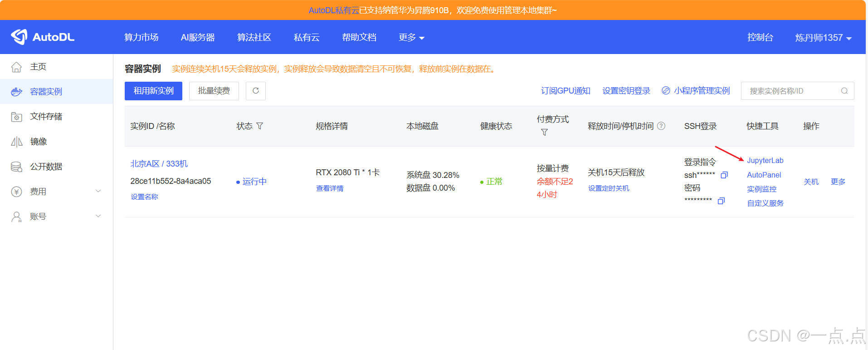Filter by 状态 funnel icon

pyautogui.click(x=260, y=126)
